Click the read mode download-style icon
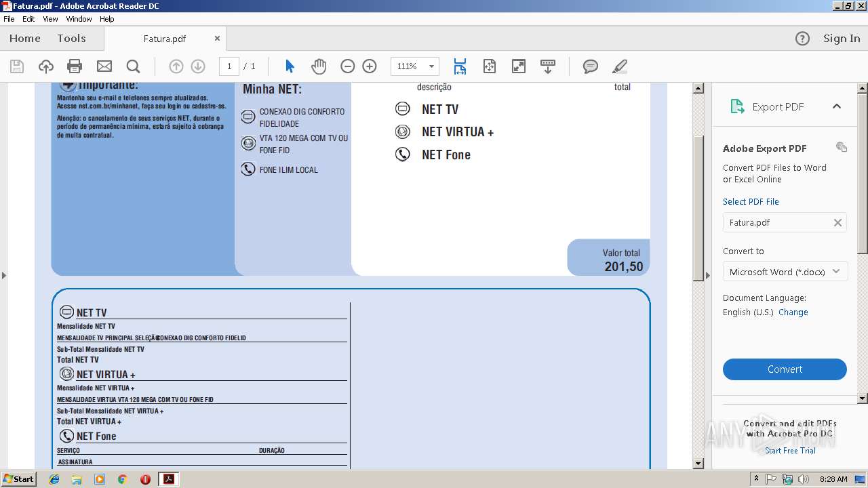868x488 pixels. (548, 66)
